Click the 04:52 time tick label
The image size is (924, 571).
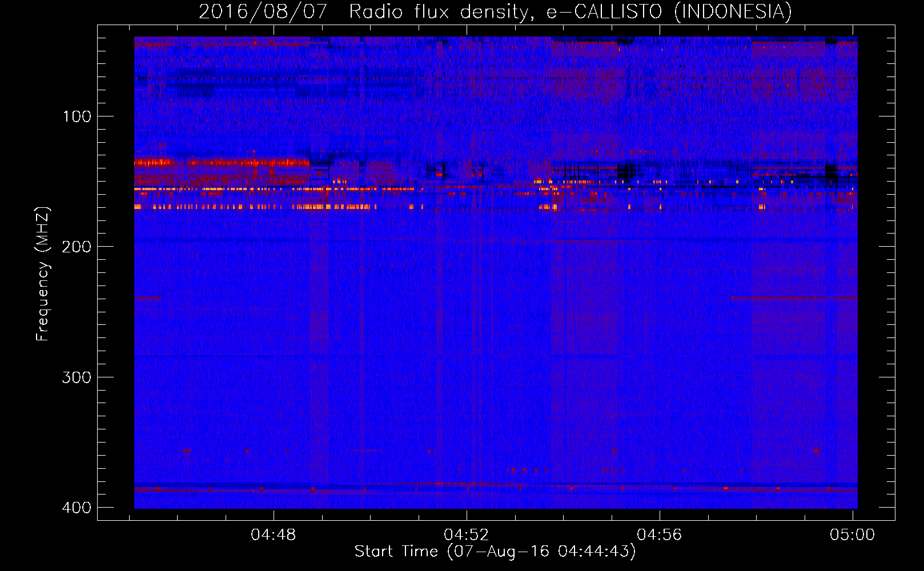click(x=467, y=535)
